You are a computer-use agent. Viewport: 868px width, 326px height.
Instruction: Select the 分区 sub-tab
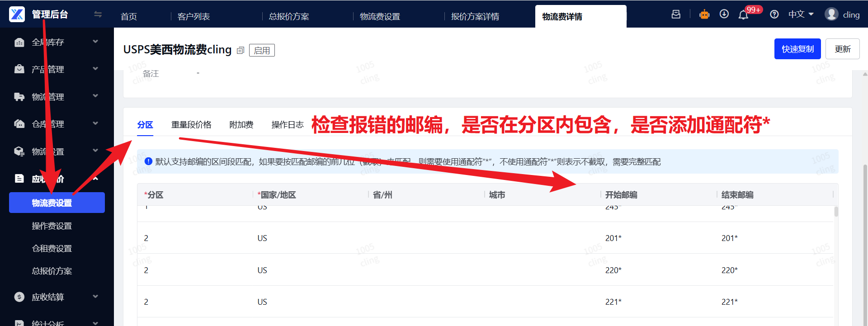click(x=145, y=125)
